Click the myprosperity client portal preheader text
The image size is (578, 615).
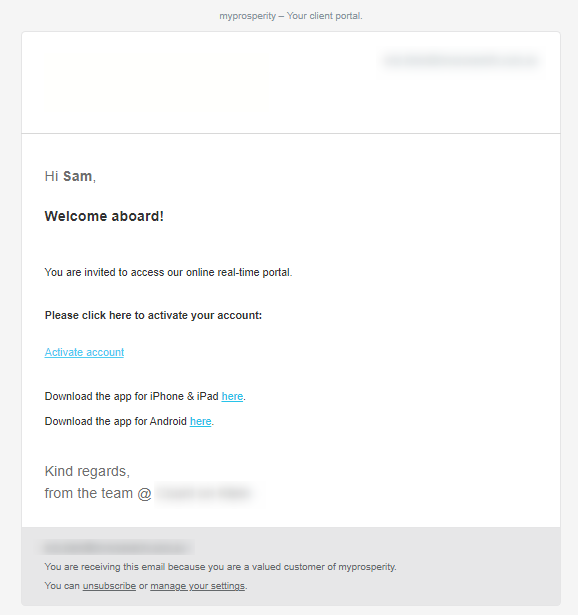pyautogui.click(x=291, y=16)
